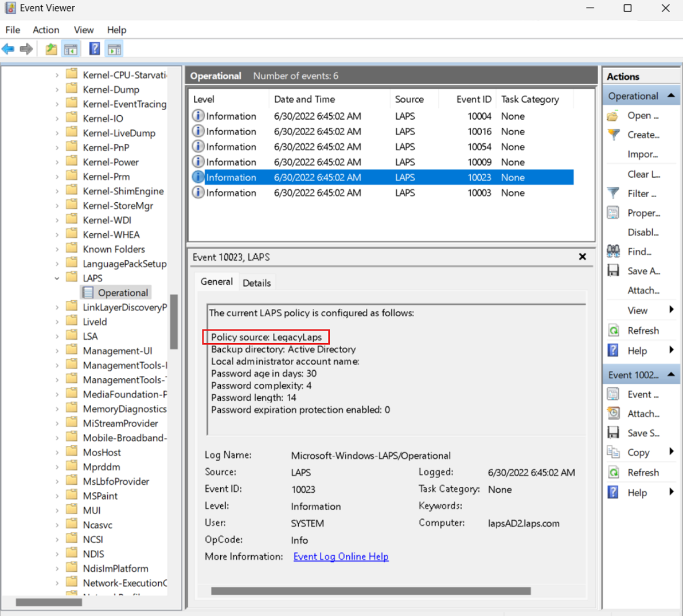This screenshot has width=683, height=616.
Task: Click Filter Current Log funnel icon
Action: 613,193
